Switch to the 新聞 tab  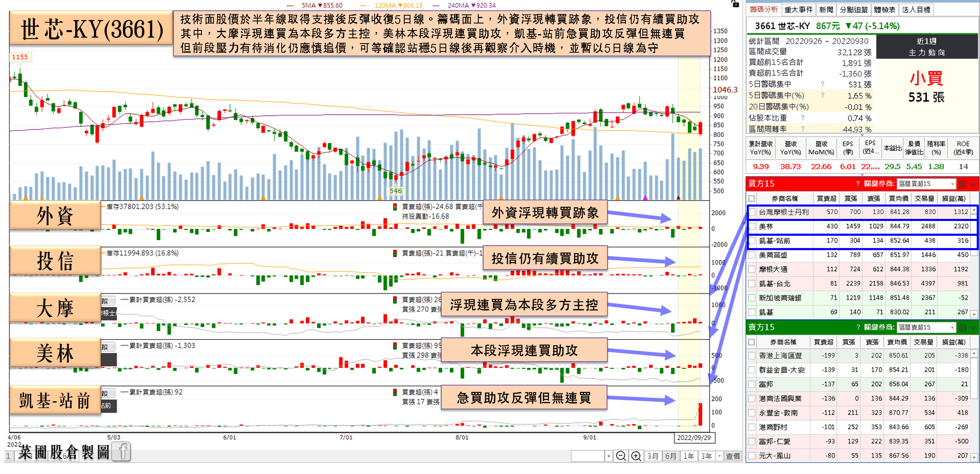pos(826,9)
